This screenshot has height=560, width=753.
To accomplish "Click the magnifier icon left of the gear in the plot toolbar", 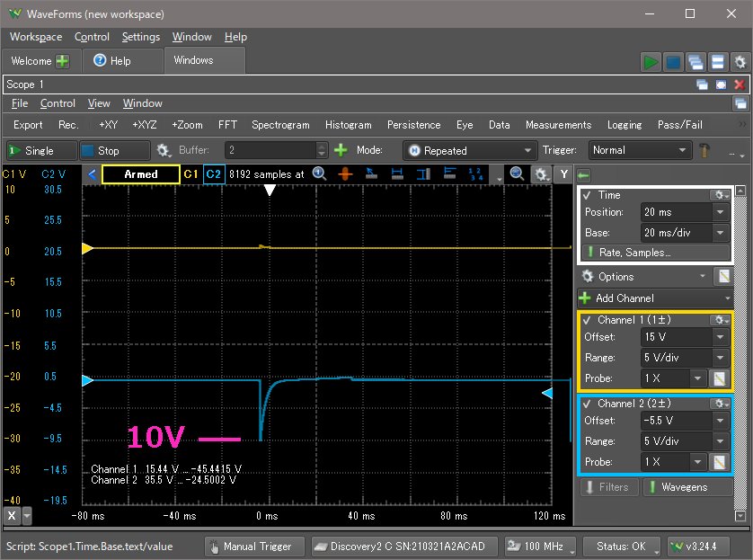I will point(517,173).
